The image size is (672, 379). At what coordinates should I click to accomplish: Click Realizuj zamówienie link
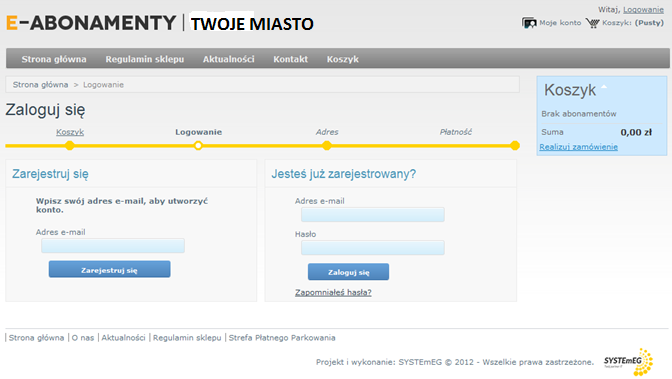tap(579, 147)
